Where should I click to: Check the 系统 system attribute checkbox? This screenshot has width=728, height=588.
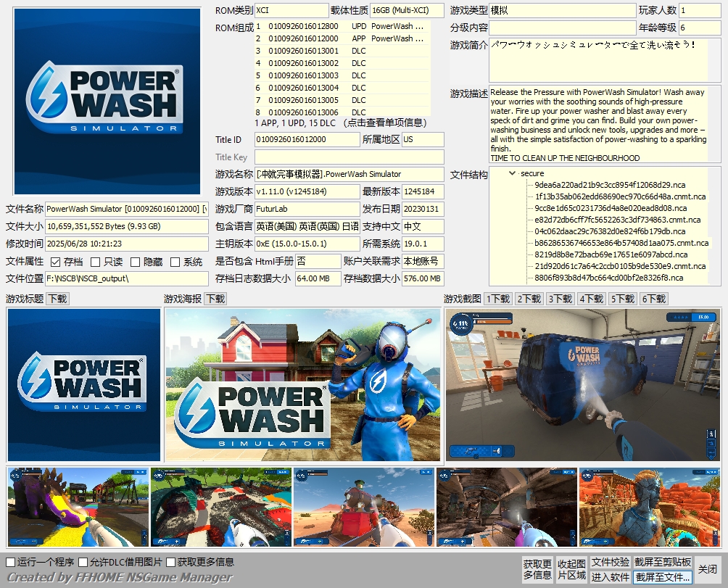(x=175, y=262)
